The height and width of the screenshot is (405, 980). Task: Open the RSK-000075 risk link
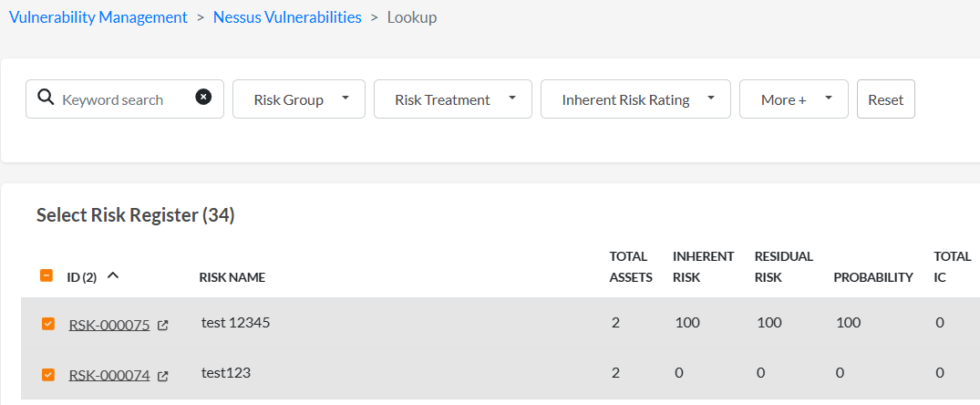click(109, 325)
